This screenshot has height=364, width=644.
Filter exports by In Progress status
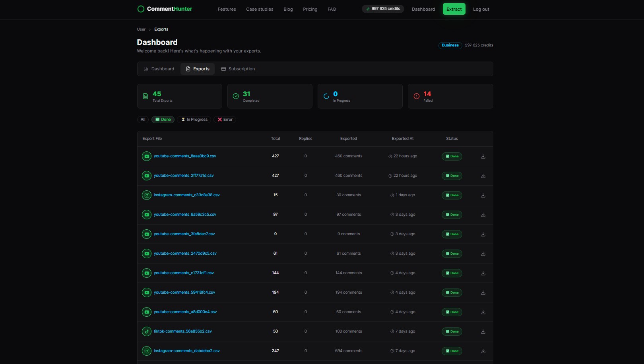coord(194,120)
